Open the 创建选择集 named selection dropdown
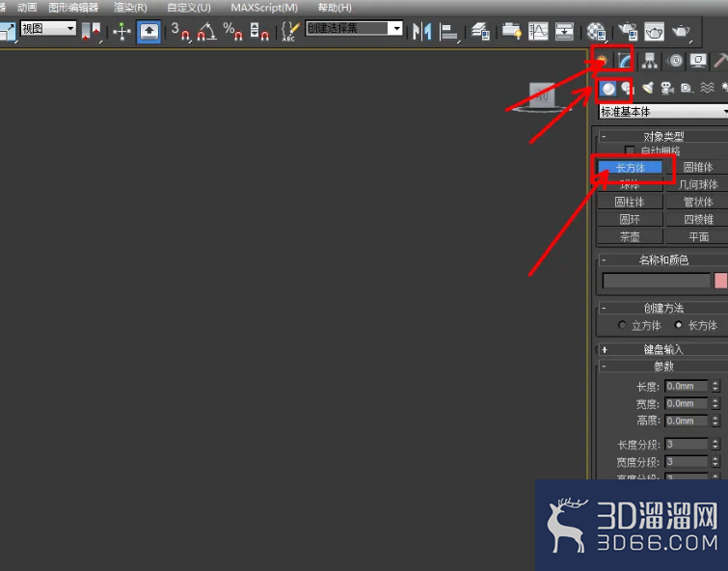The width and height of the screenshot is (728, 571). coord(353,28)
